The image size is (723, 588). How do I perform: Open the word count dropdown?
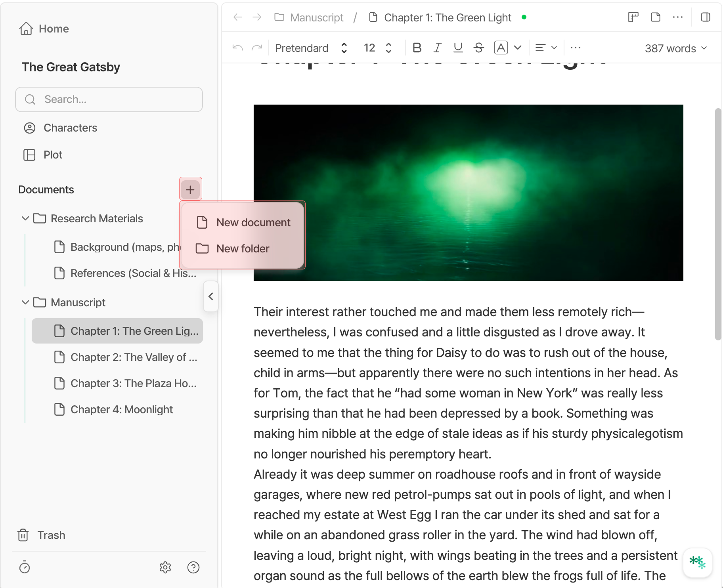click(x=676, y=48)
